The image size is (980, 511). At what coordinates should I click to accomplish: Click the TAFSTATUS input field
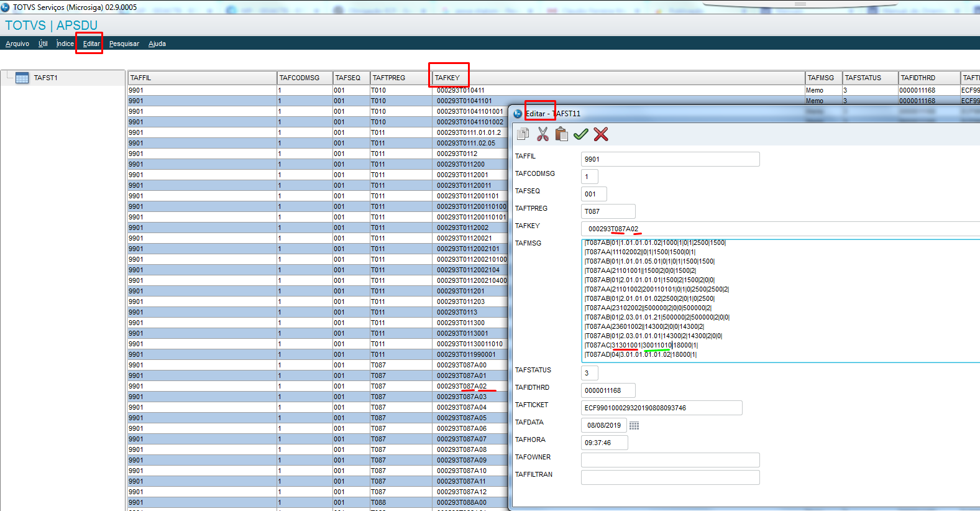point(589,373)
